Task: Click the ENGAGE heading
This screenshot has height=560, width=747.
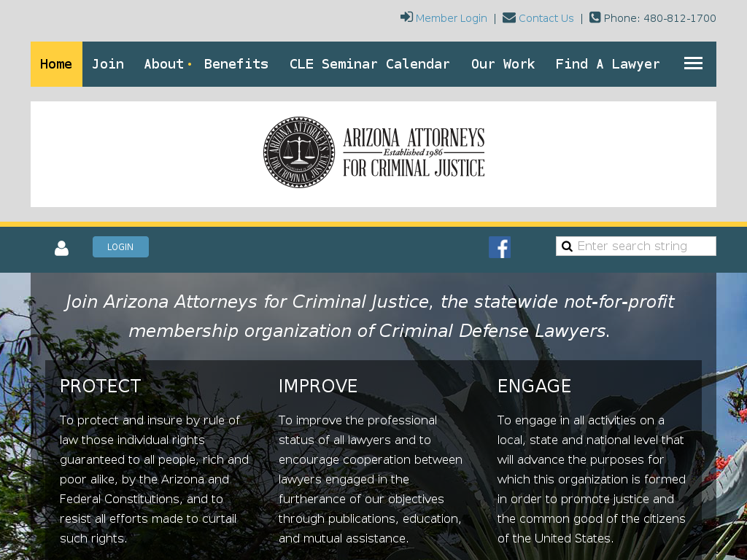Action: click(x=534, y=386)
